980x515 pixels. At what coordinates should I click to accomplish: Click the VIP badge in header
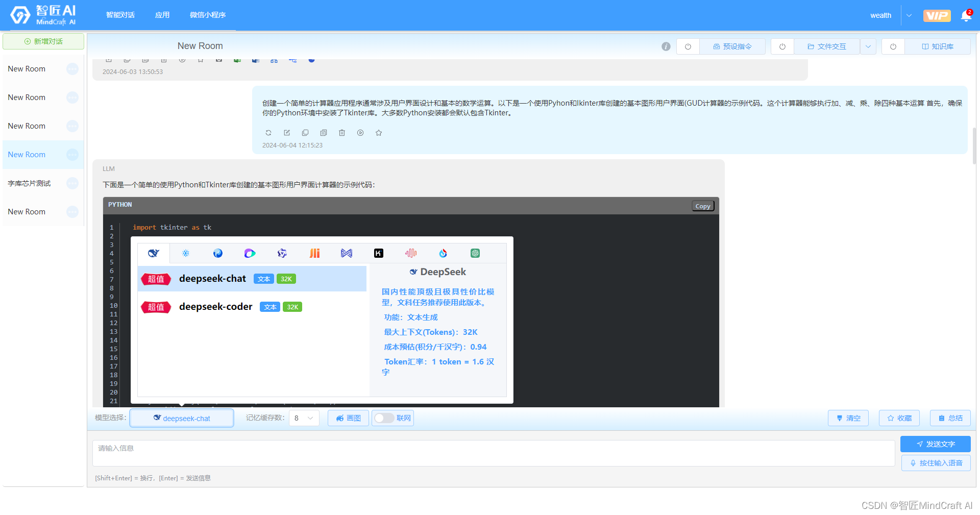pos(937,16)
